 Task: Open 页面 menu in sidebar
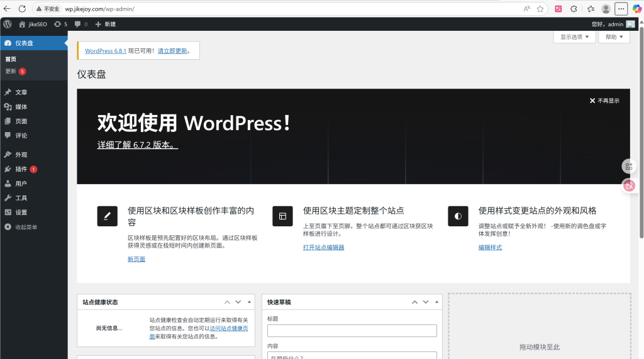point(34,121)
